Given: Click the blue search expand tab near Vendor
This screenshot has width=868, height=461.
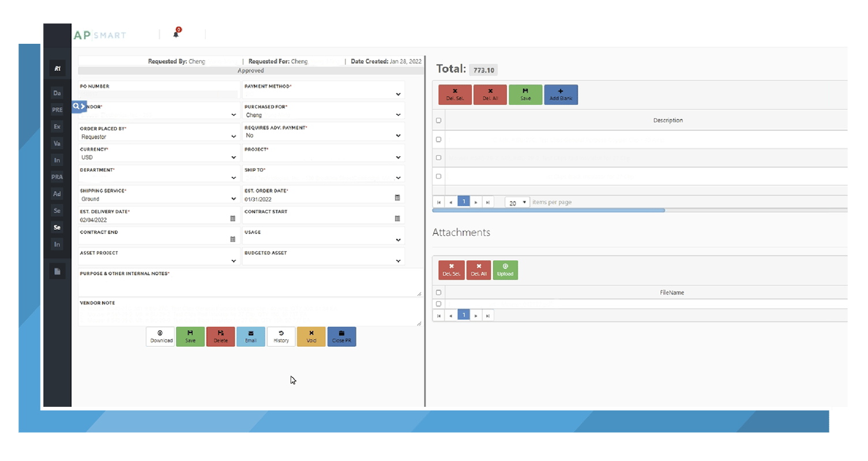Looking at the screenshot, I should [x=79, y=107].
